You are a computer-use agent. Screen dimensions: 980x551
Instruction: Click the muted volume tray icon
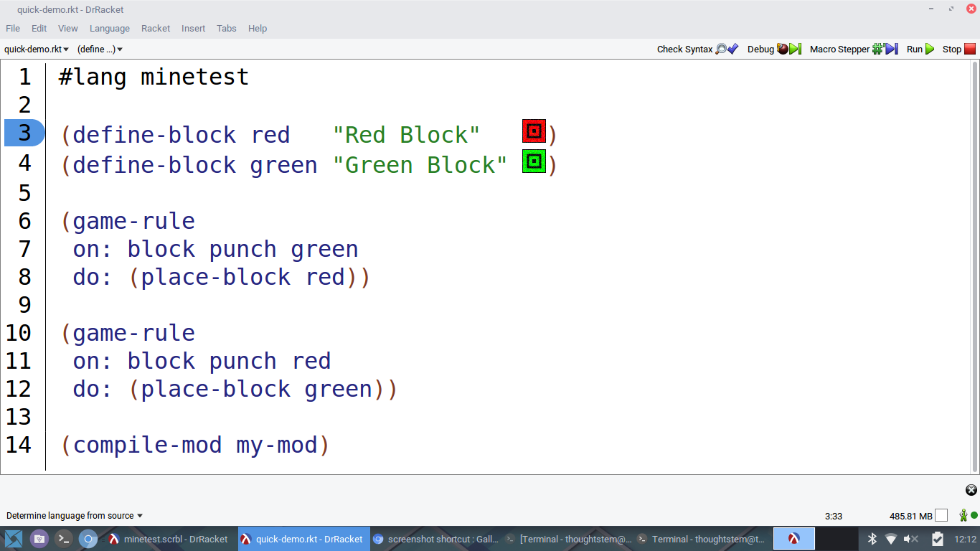911,539
